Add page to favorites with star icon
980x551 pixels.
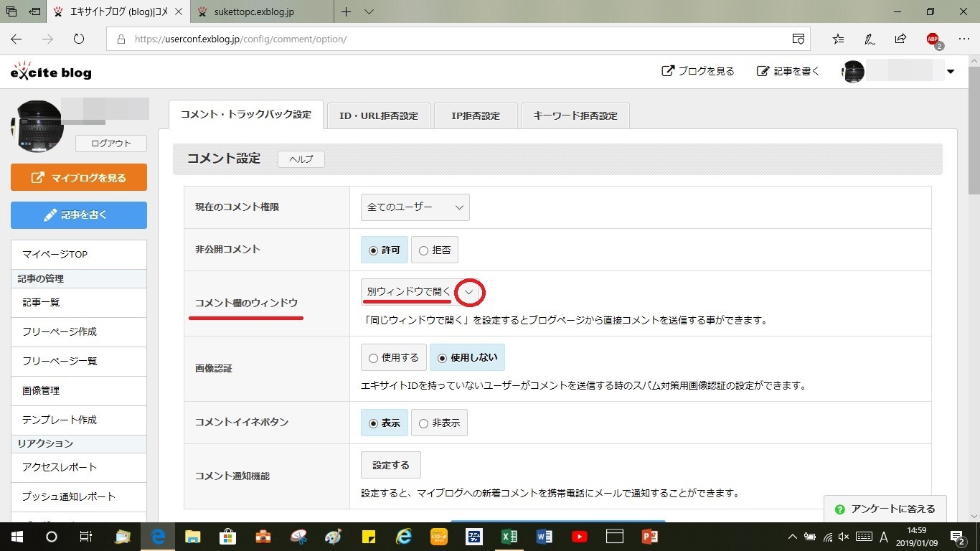pyautogui.click(x=838, y=39)
